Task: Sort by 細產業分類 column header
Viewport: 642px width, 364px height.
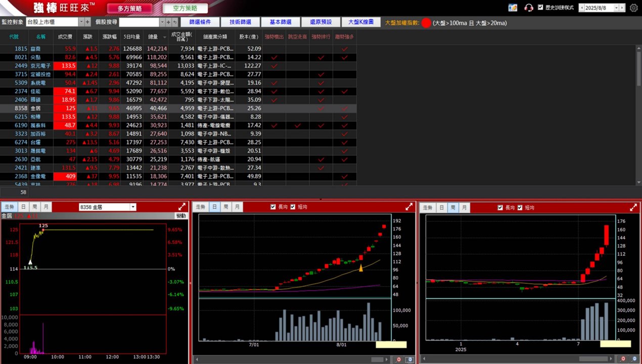Action: (215, 37)
